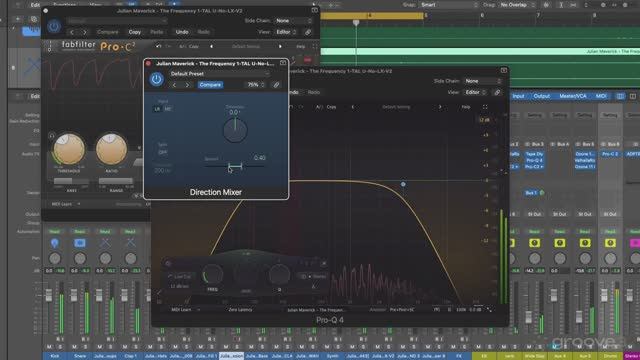Open View Editor dropdown in Pro-Q 4 window
This screenshot has width=640, height=360.
click(475, 92)
